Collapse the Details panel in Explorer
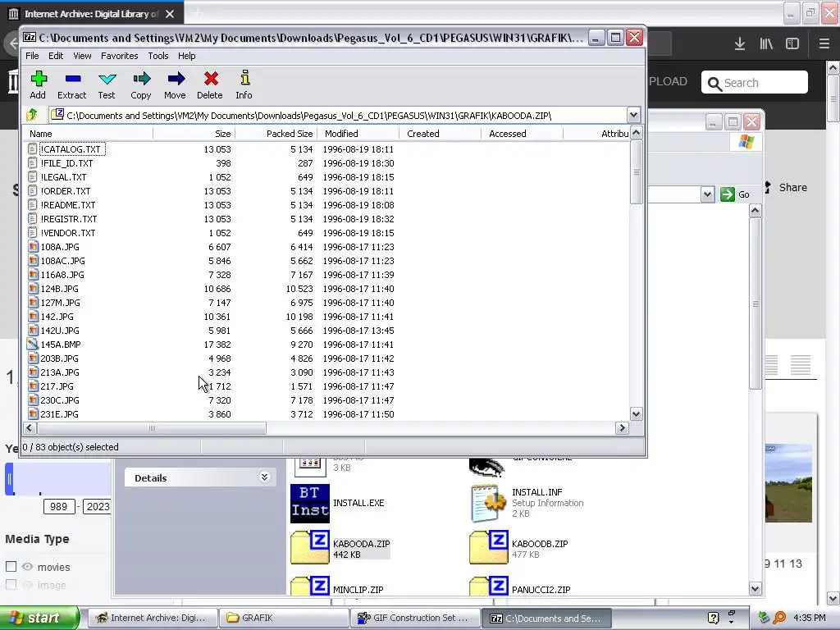The width and height of the screenshot is (840, 630). tap(264, 477)
